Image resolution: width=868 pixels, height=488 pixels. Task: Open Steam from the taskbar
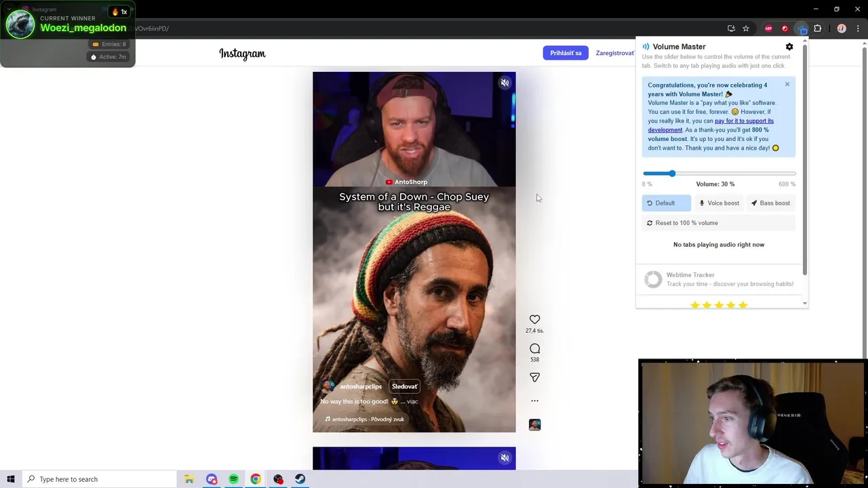[x=300, y=479]
